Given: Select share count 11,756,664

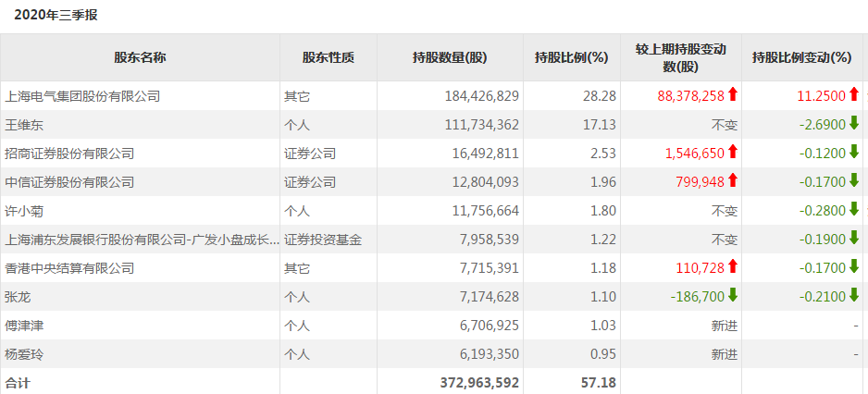Looking at the screenshot, I should pos(485,212).
